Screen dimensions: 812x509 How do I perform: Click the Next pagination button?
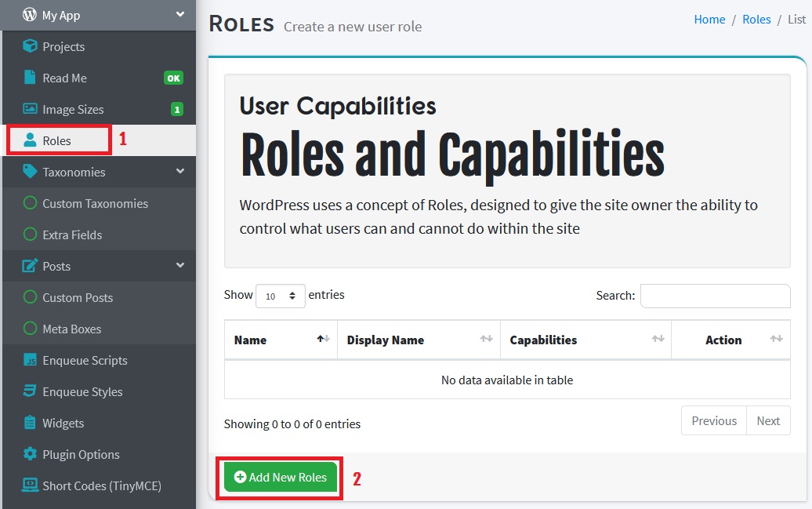coord(767,420)
